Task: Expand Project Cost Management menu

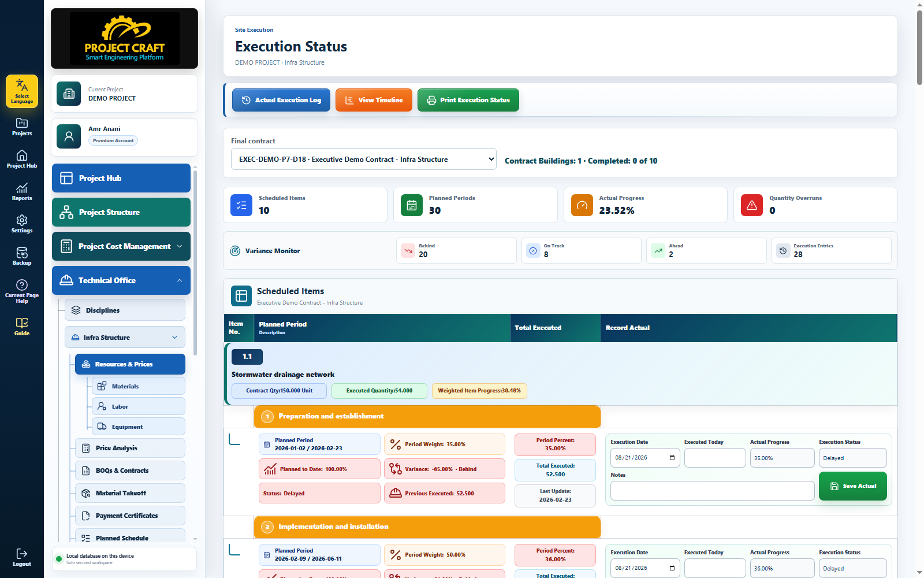Action: pyautogui.click(x=121, y=246)
